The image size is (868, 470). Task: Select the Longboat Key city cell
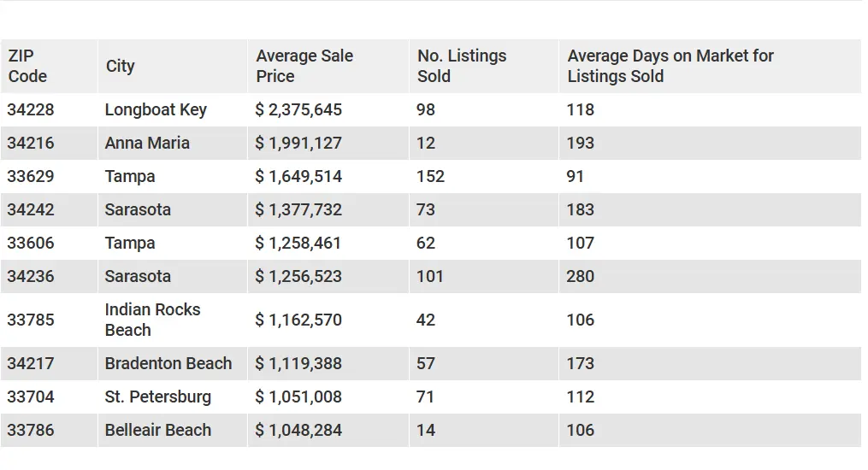point(173,109)
